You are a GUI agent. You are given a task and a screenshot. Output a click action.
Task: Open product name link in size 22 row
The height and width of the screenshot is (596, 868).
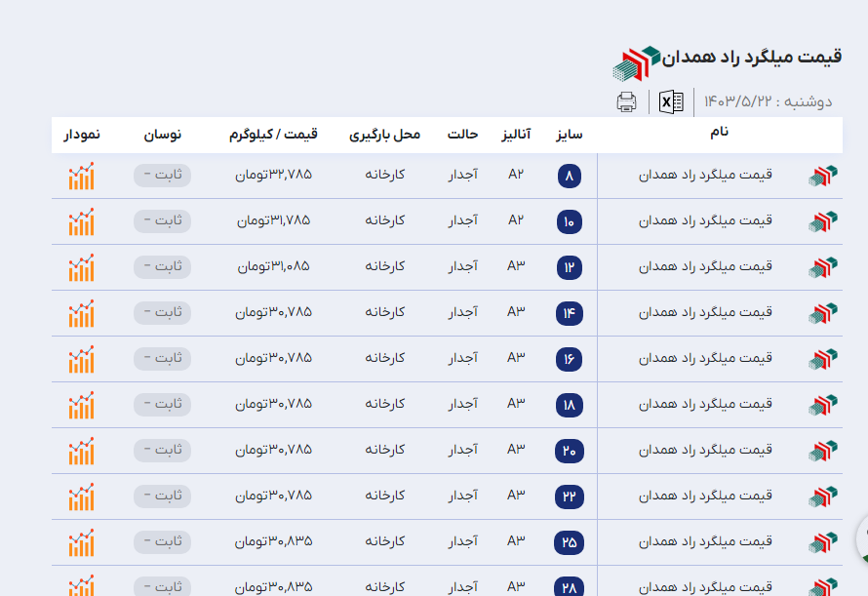705,496
